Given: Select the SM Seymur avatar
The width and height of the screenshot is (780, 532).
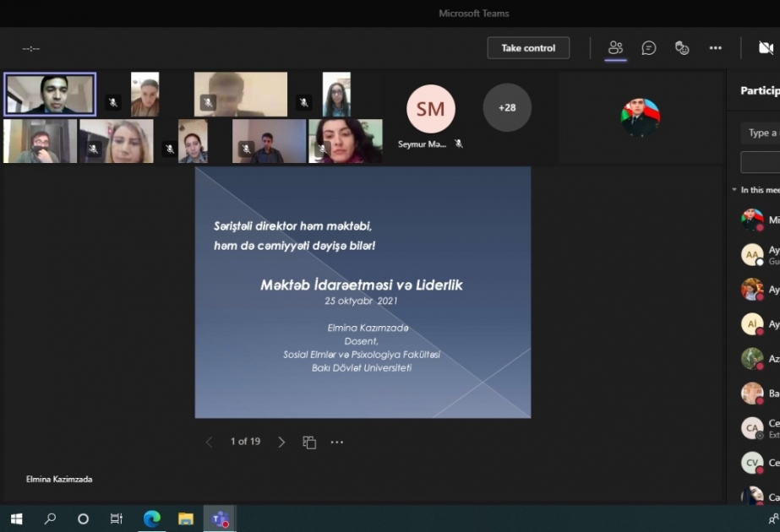Looking at the screenshot, I should (431, 109).
